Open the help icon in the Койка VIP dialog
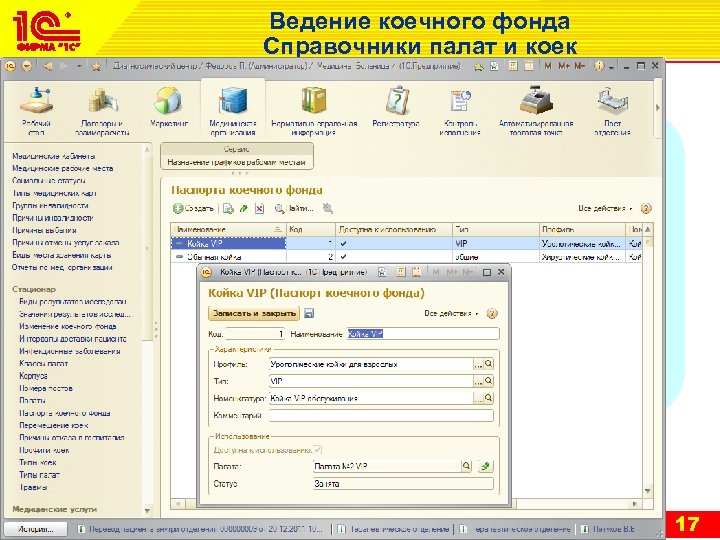This screenshot has height=540, width=720. point(492,314)
